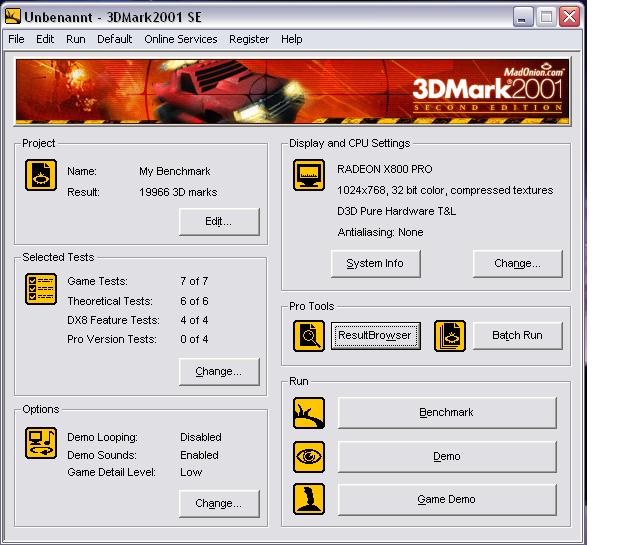Click the Game Demo joystick icon
The width and height of the screenshot is (640, 545).
pos(309,499)
